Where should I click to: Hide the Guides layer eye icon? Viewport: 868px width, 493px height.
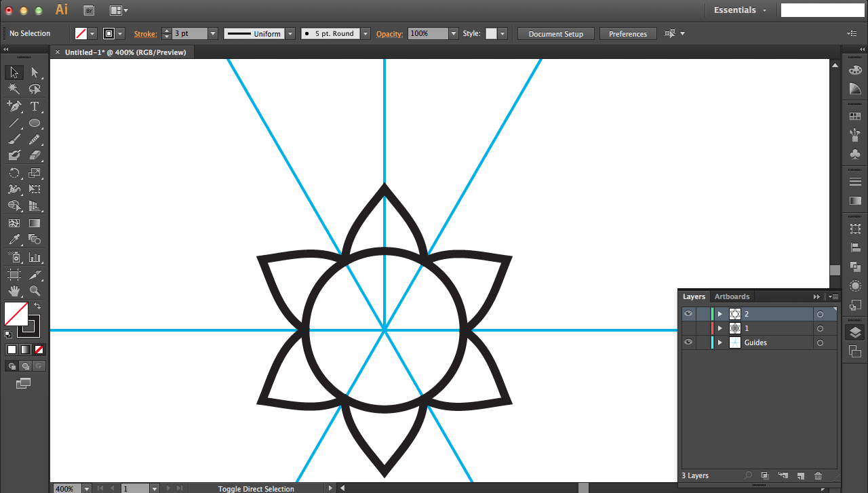688,342
